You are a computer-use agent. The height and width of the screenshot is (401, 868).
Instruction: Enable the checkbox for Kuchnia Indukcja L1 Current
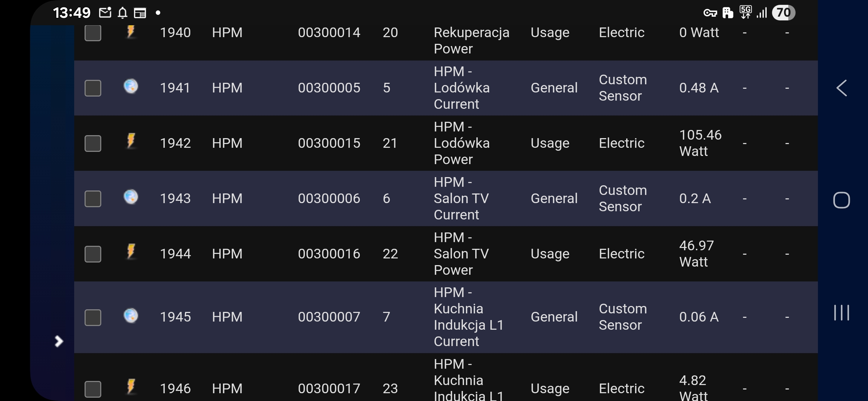(x=93, y=317)
